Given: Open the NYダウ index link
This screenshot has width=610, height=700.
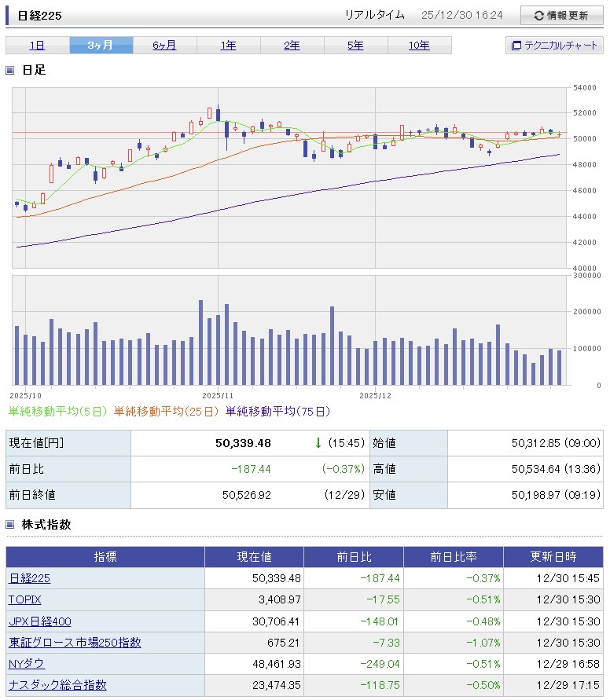Looking at the screenshot, I should [27, 664].
